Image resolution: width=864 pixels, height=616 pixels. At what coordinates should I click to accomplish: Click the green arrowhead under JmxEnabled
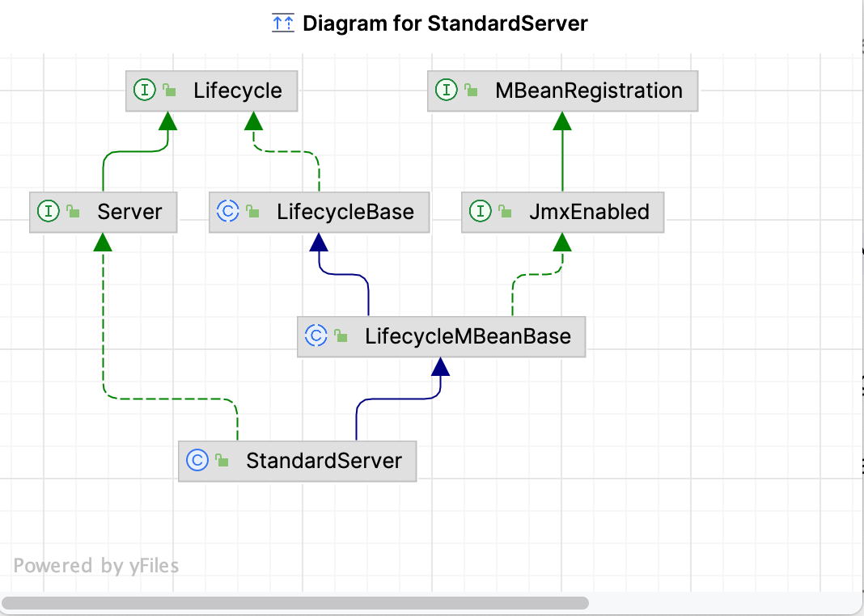[x=562, y=243]
